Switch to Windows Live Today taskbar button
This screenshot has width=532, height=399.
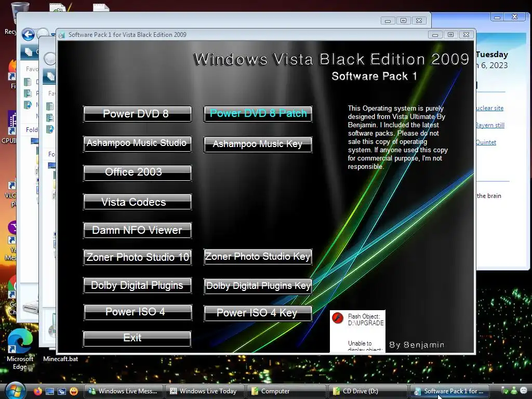205,391
